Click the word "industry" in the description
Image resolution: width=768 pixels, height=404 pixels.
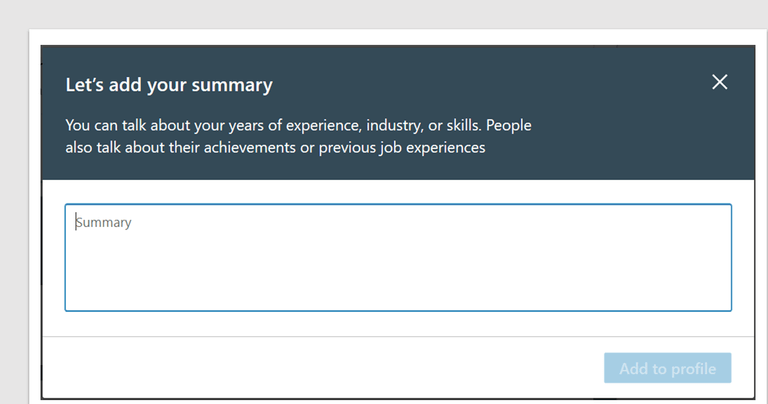tap(395, 126)
